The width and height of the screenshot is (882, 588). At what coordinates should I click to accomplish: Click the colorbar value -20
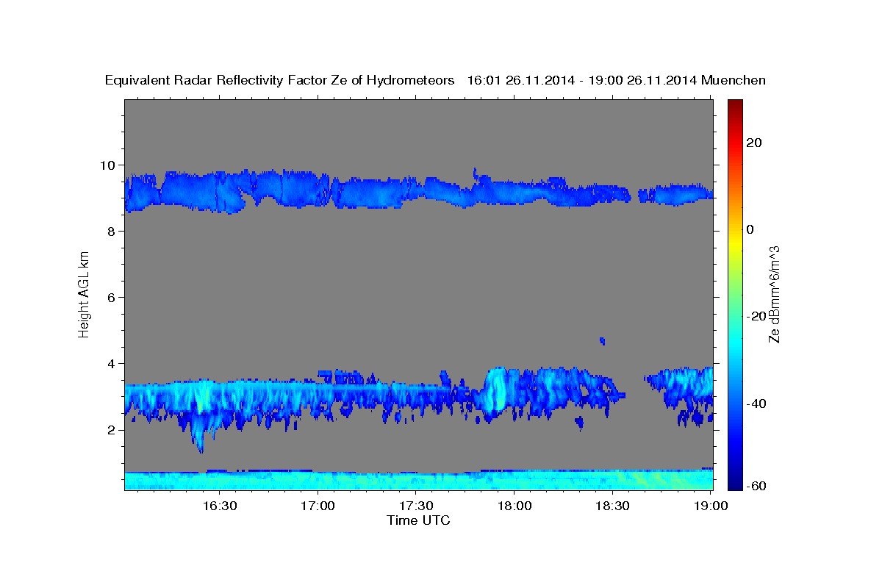click(x=755, y=316)
